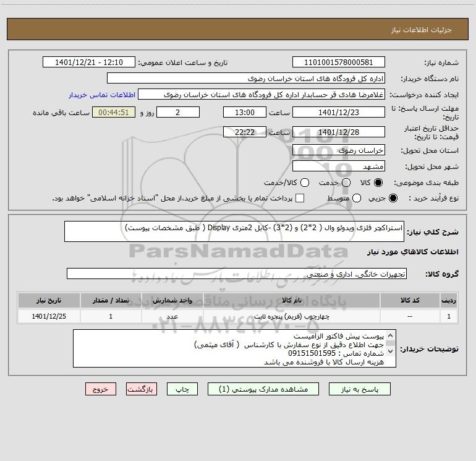The height and width of the screenshot is (461, 476).
Task: Click the unit cell عدد
Action: [172, 316]
